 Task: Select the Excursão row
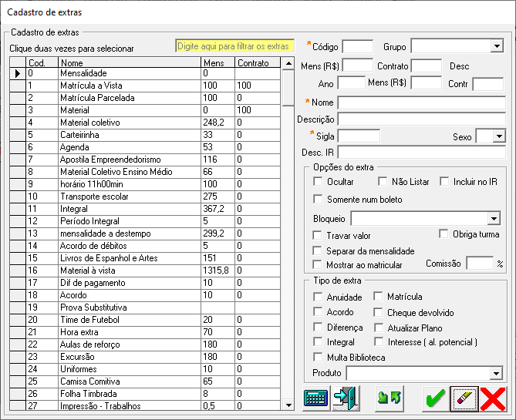tap(145, 357)
